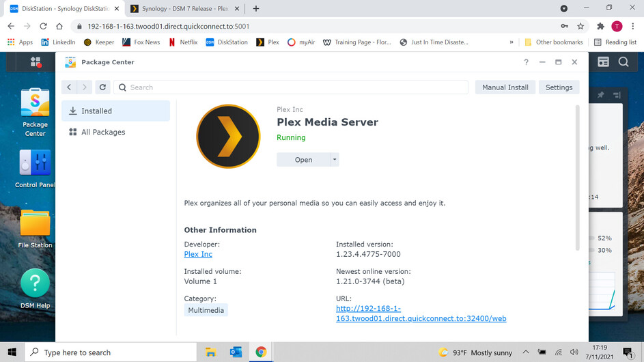Follow the Plex Inc developer link
This screenshot has width=644, height=362.
pyautogui.click(x=198, y=254)
